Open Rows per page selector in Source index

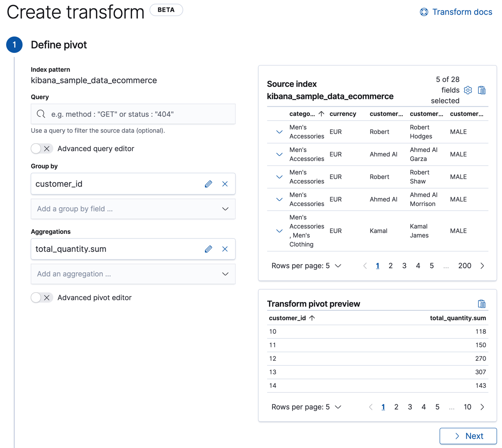coord(307,265)
